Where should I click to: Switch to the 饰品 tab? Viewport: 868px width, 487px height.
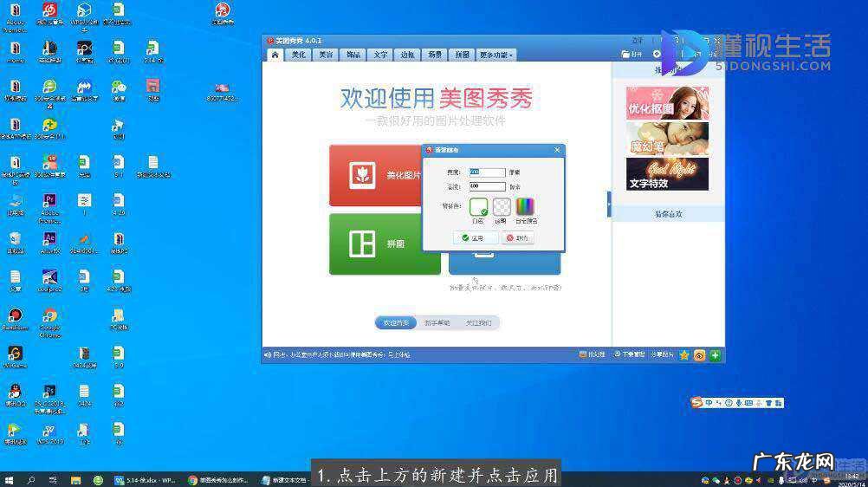coord(353,55)
